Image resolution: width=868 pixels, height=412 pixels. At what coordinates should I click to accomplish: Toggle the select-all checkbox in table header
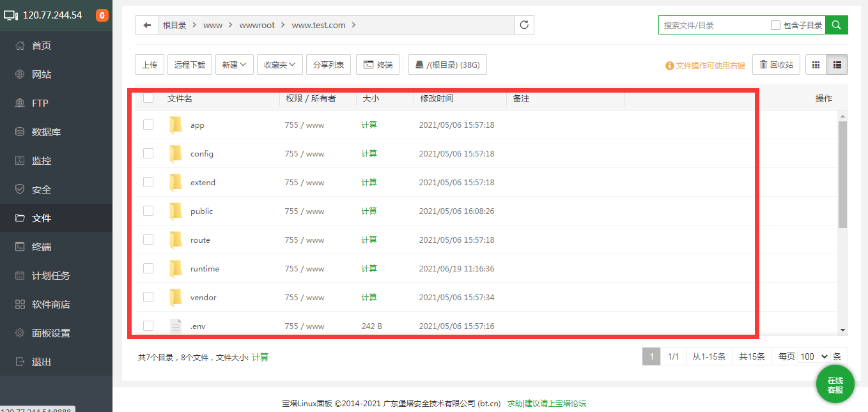(x=148, y=98)
